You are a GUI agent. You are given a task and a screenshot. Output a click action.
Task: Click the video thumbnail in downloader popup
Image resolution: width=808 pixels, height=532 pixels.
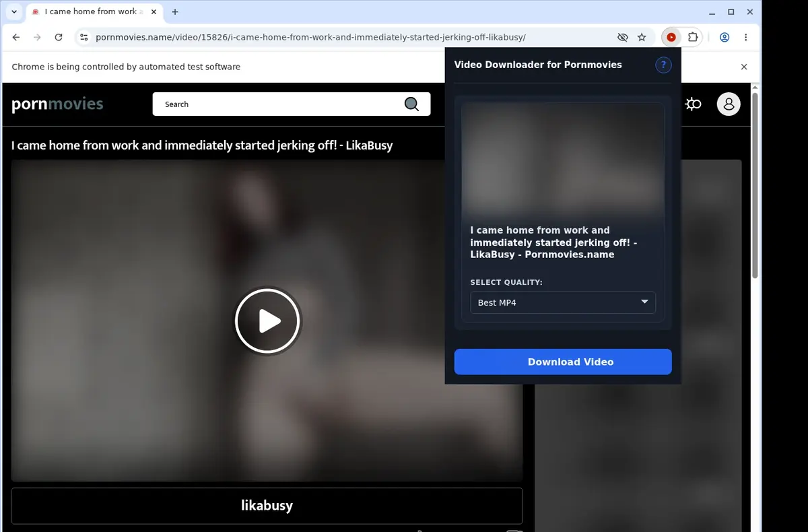[563, 160]
